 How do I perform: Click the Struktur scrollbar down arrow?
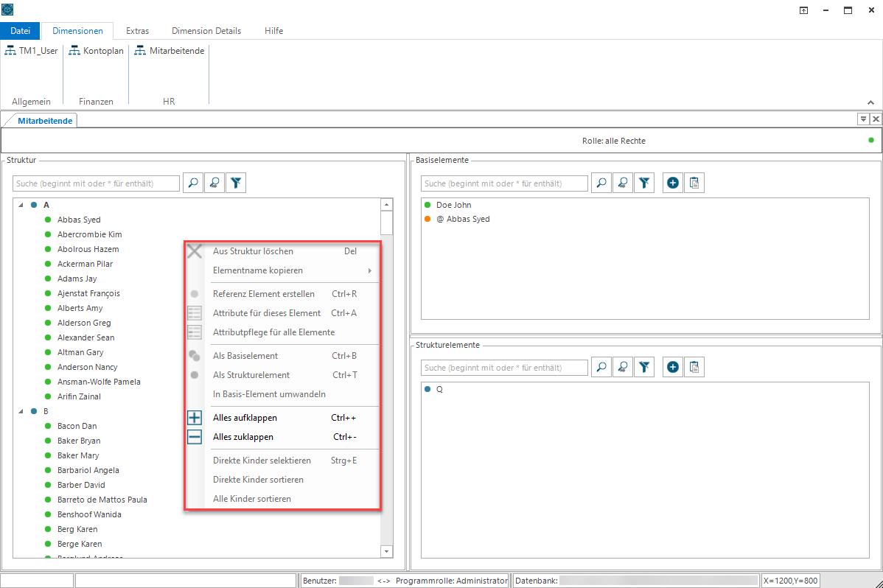386,551
